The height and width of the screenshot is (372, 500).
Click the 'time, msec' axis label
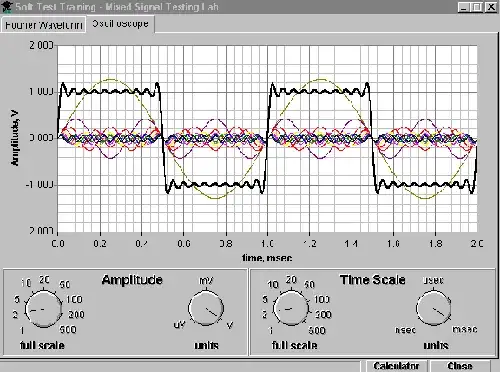pyautogui.click(x=267, y=258)
